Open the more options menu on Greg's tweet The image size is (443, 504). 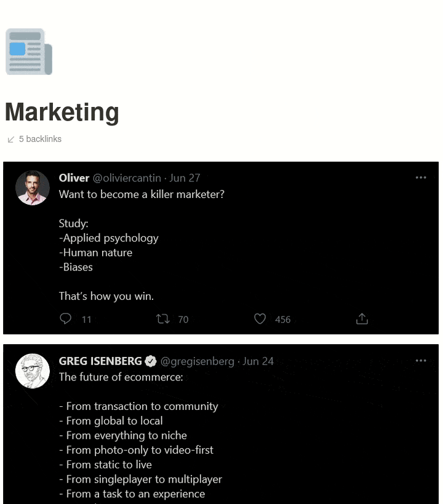pos(421,360)
